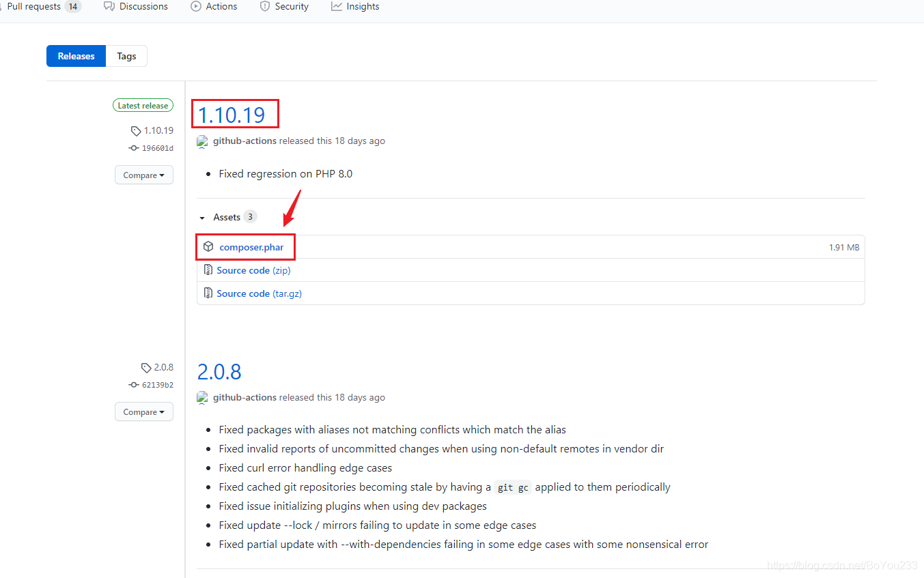The image size is (924, 578).
Task: Open the Compare dropdown for release 1.10.19
Action: 143,175
